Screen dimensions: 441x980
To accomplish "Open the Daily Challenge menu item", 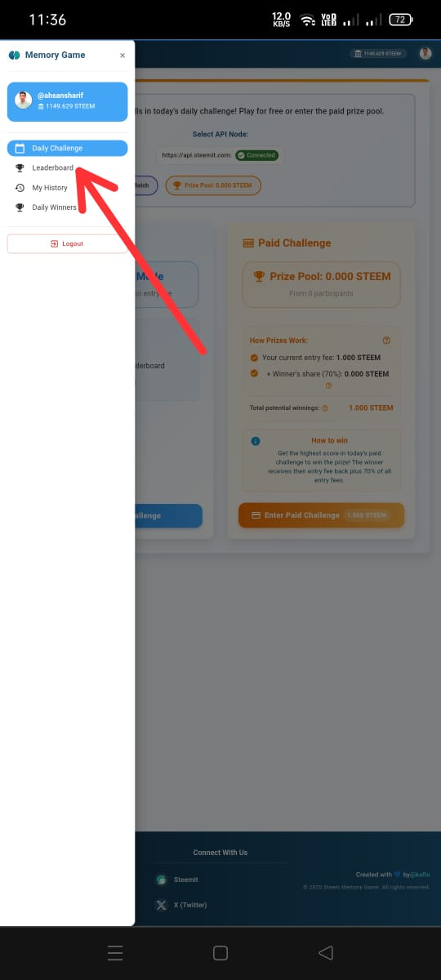I will click(x=68, y=148).
